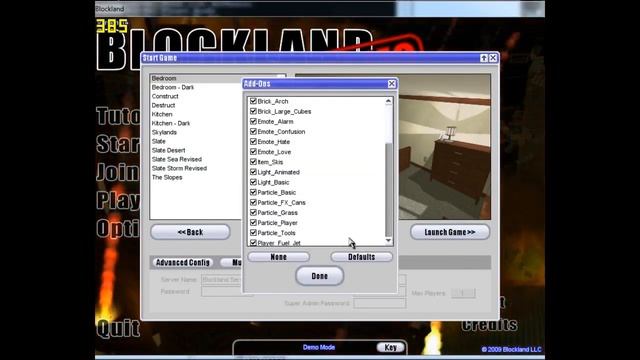Click the Add-Ons list scroll down arrow
This screenshot has width=640, height=360.
pyautogui.click(x=389, y=241)
